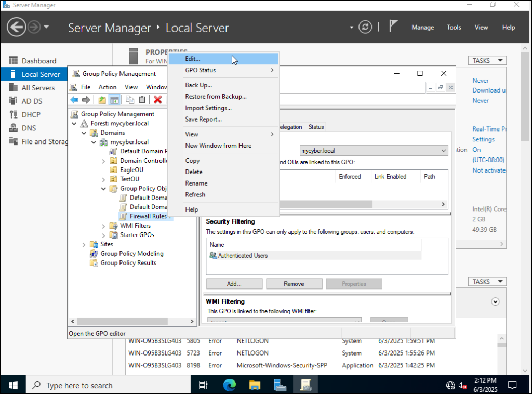Viewport: 532px width, 394px height.
Task: Toggle the show/hide console tree toolbar icon
Action: pyautogui.click(x=114, y=100)
